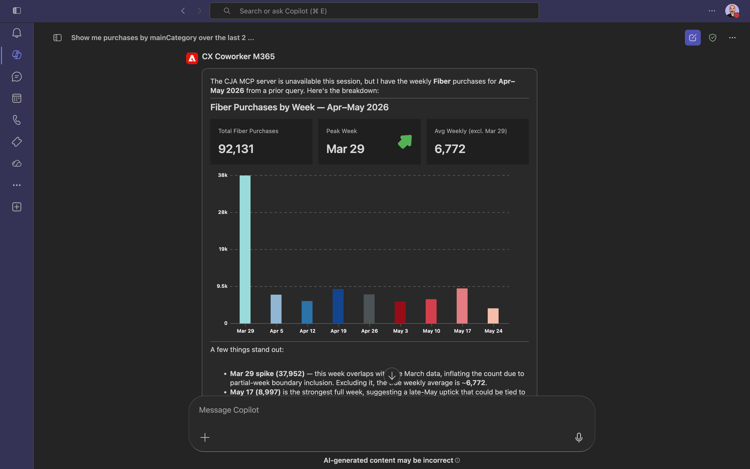Open chat more options ellipsis
Viewport: 750px width, 469px height.
click(x=732, y=38)
